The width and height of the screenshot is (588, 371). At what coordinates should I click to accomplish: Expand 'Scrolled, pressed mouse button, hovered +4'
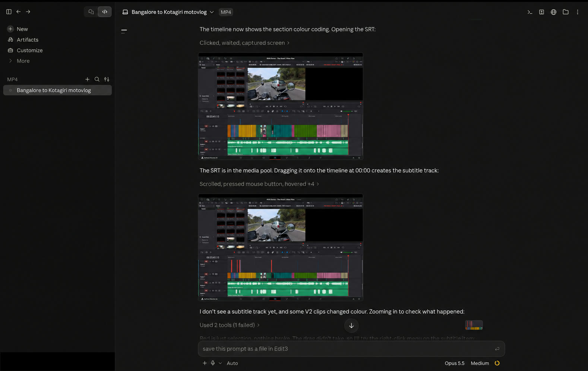pos(259,184)
